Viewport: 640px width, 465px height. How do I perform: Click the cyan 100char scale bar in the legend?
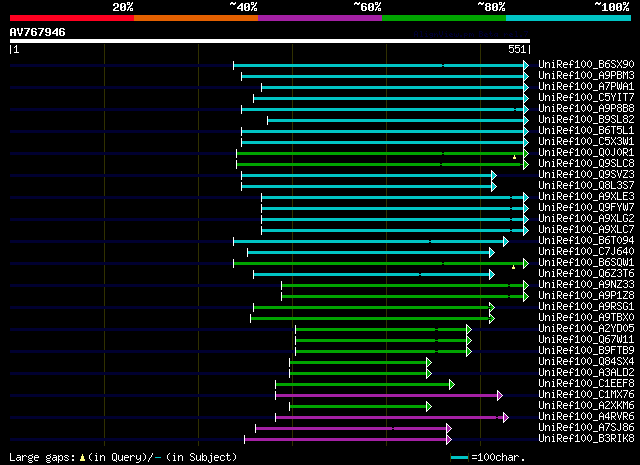(x=459, y=458)
